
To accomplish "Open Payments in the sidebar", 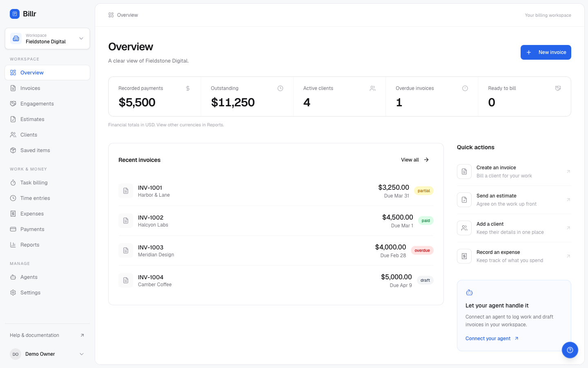I will (x=47, y=229).
